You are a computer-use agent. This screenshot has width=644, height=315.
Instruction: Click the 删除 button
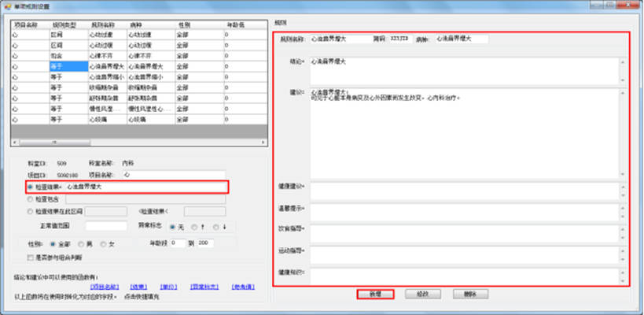tap(470, 294)
